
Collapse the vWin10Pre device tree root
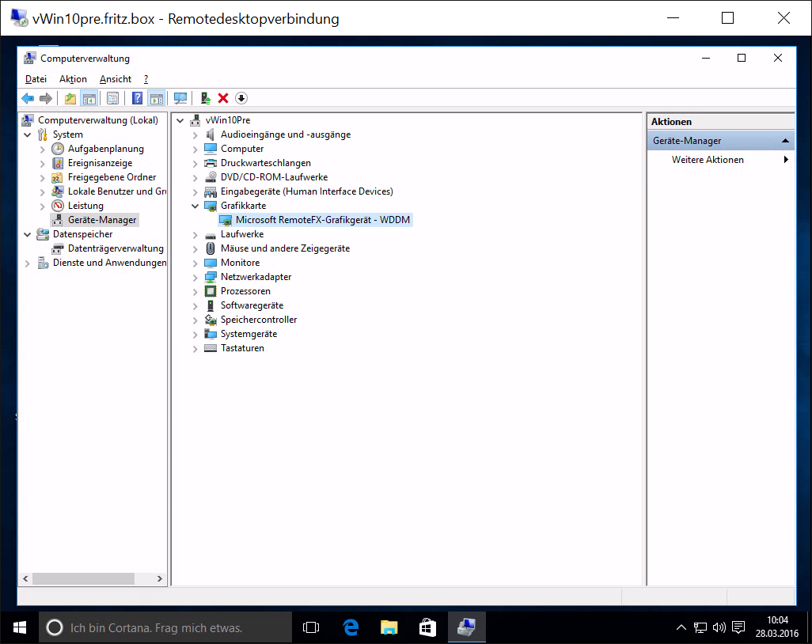click(180, 120)
